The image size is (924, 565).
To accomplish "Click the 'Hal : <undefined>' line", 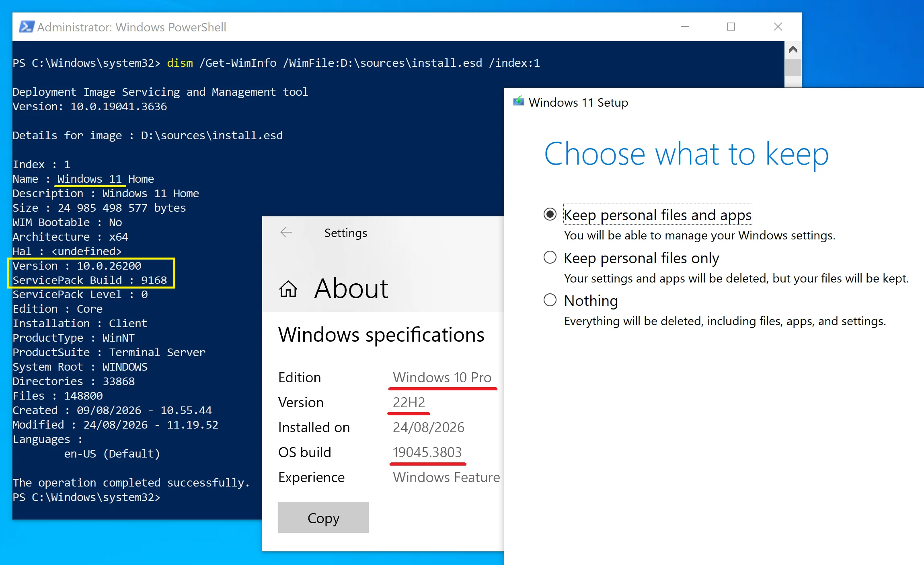I will 67,252.
